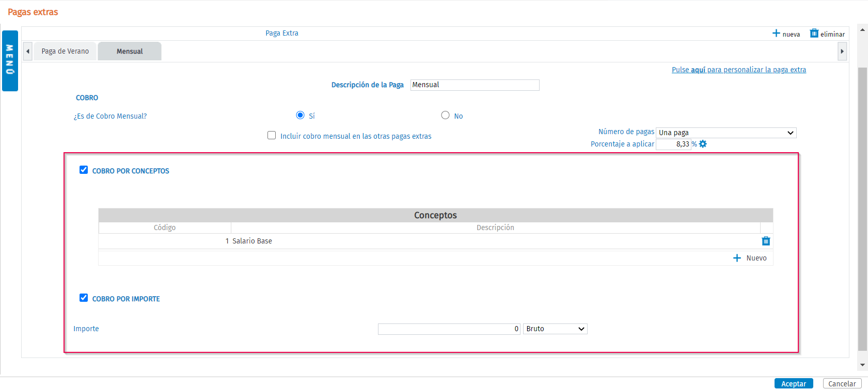The image size is (868, 390).
Task: Click the Aceptar button
Action: (x=794, y=383)
